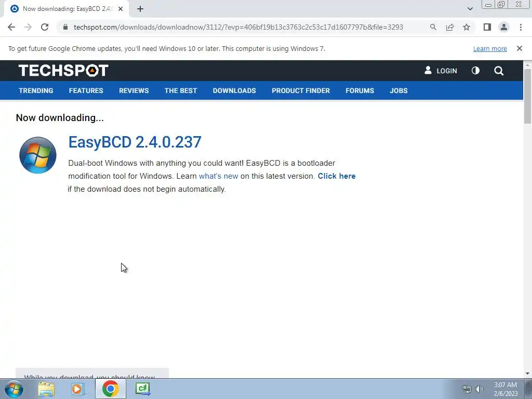Share this page via share icon
Screen dimensions: 532x399
click(450, 27)
